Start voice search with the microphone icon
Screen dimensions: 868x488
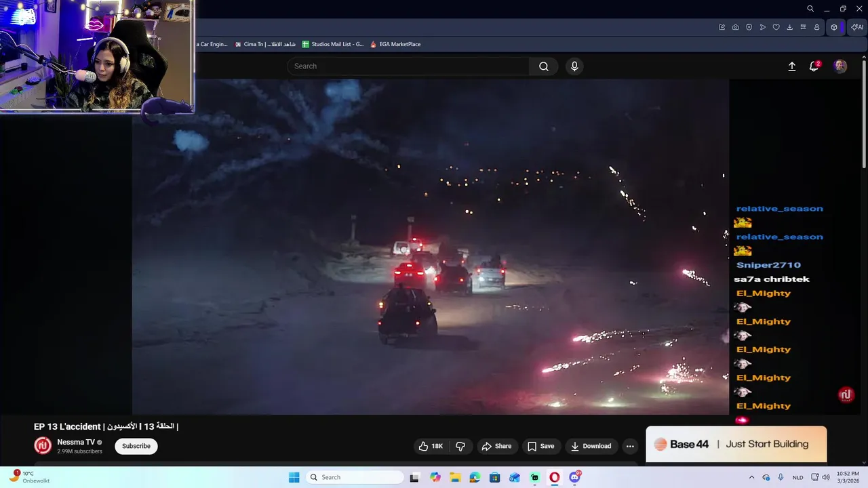tap(574, 66)
